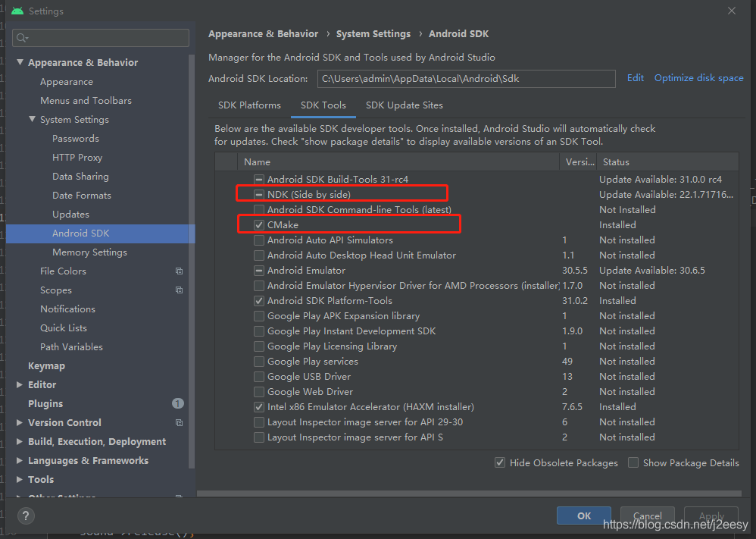The width and height of the screenshot is (756, 539).
Task: Click the settings search field
Action: (x=101, y=38)
